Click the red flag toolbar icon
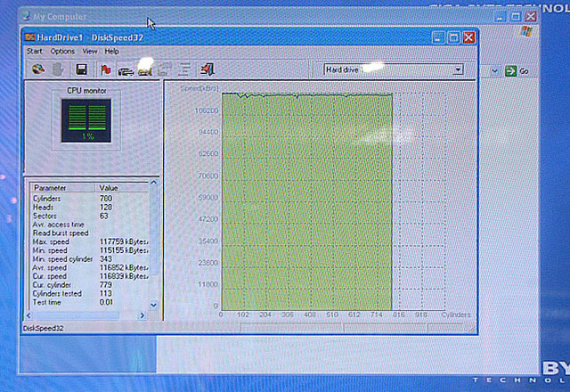This screenshot has width=570, height=392. [x=106, y=69]
